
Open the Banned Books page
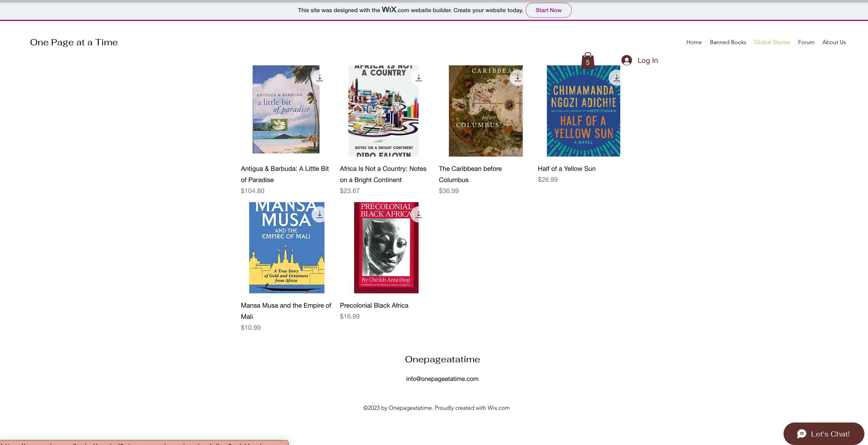tap(728, 42)
